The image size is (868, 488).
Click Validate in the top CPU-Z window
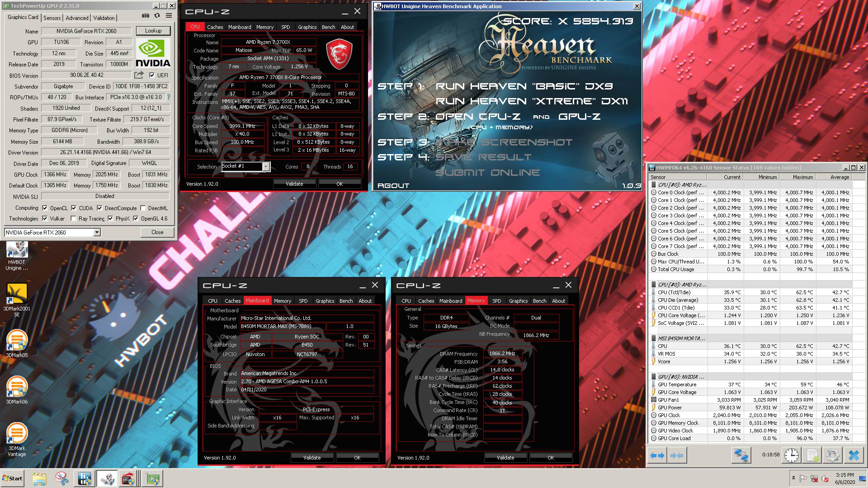coord(294,184)
